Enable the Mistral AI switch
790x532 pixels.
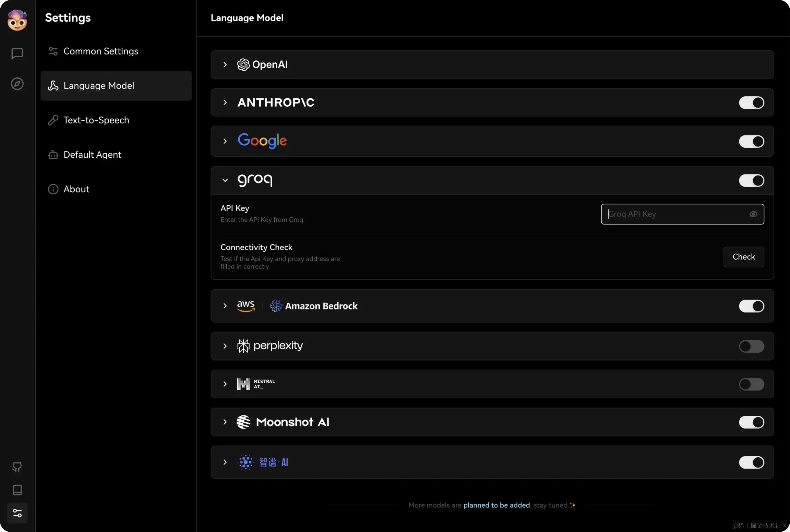tap(751, 384)
